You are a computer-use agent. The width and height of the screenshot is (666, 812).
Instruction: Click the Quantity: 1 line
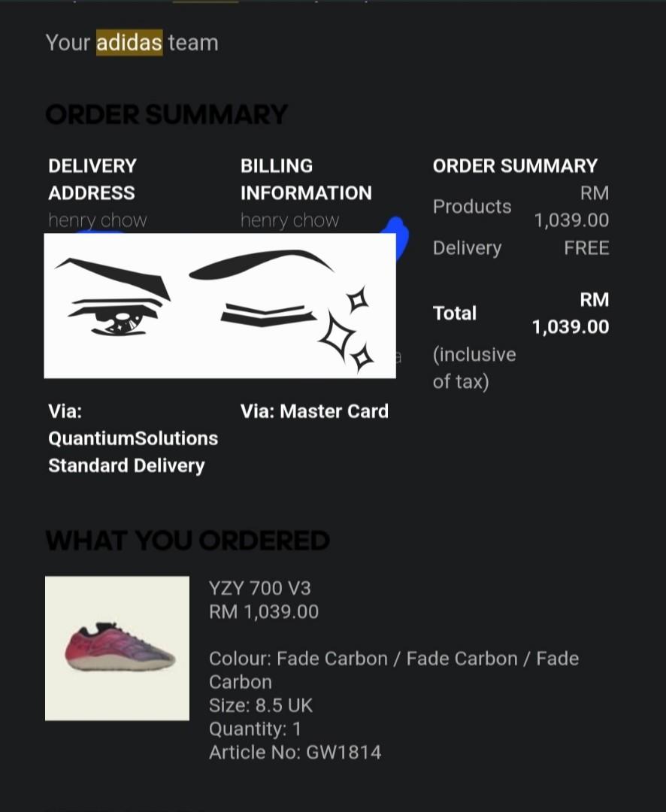click(255, 729)
